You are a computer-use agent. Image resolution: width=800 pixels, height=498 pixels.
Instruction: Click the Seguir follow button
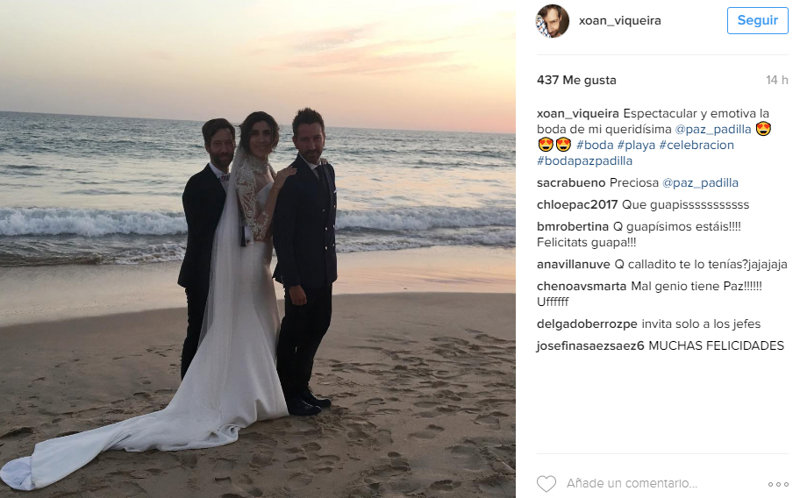758,20
